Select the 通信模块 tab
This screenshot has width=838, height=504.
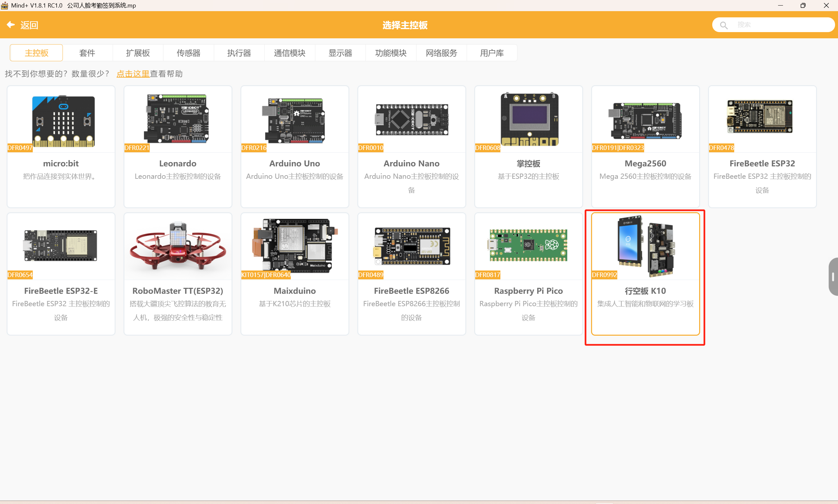tap(289, 53)
